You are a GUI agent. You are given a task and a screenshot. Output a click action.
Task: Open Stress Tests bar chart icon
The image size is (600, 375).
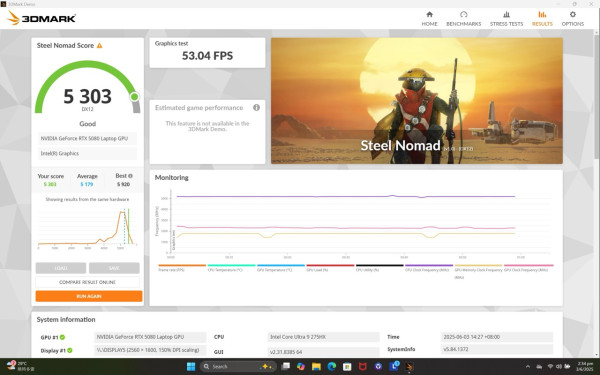pos(506,15)
